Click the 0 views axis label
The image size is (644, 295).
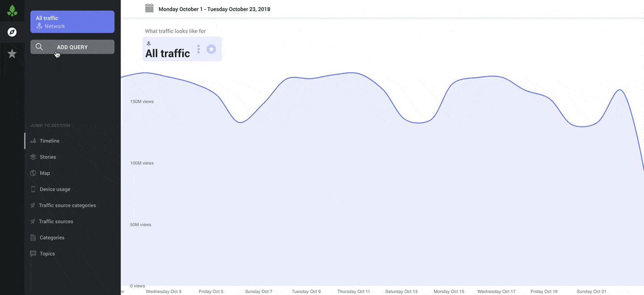138,286
